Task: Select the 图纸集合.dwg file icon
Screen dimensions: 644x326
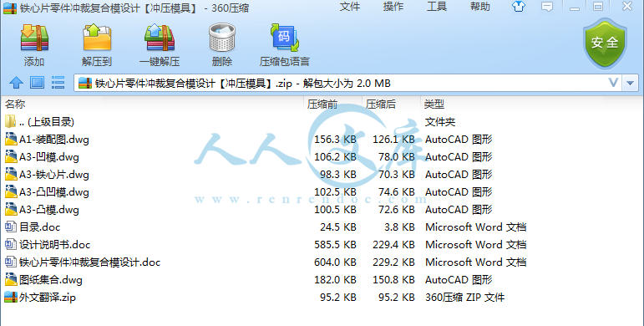Action: pos(11,280)
